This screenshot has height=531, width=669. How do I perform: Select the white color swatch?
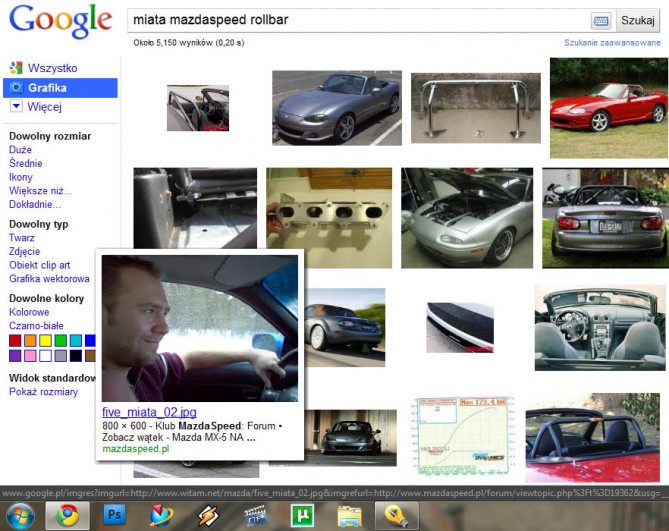(x=45, y=356)
